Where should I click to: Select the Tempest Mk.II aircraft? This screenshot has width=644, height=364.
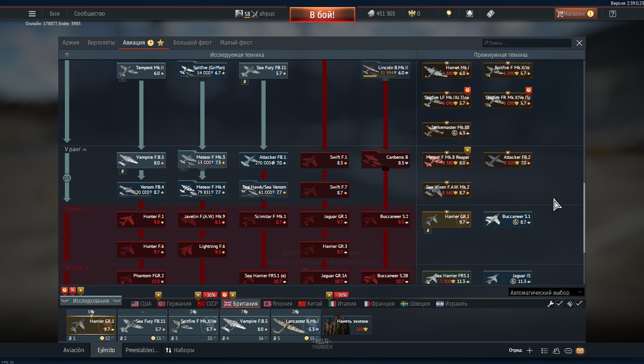141,71
